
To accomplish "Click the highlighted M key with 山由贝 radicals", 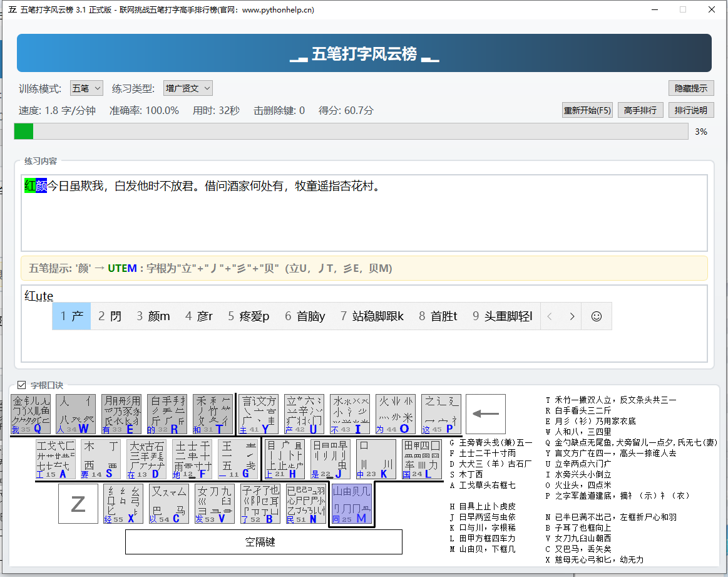I will tap(351, 504).
